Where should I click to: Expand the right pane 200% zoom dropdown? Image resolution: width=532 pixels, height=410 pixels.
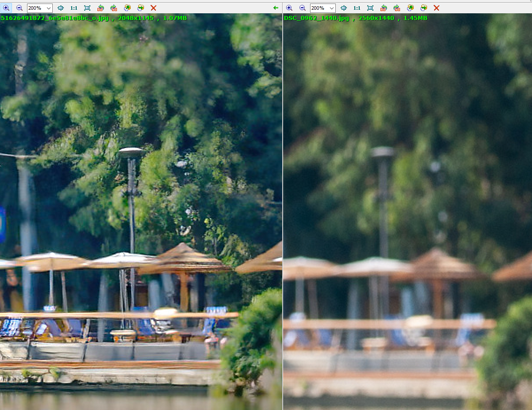pos(331,8)
